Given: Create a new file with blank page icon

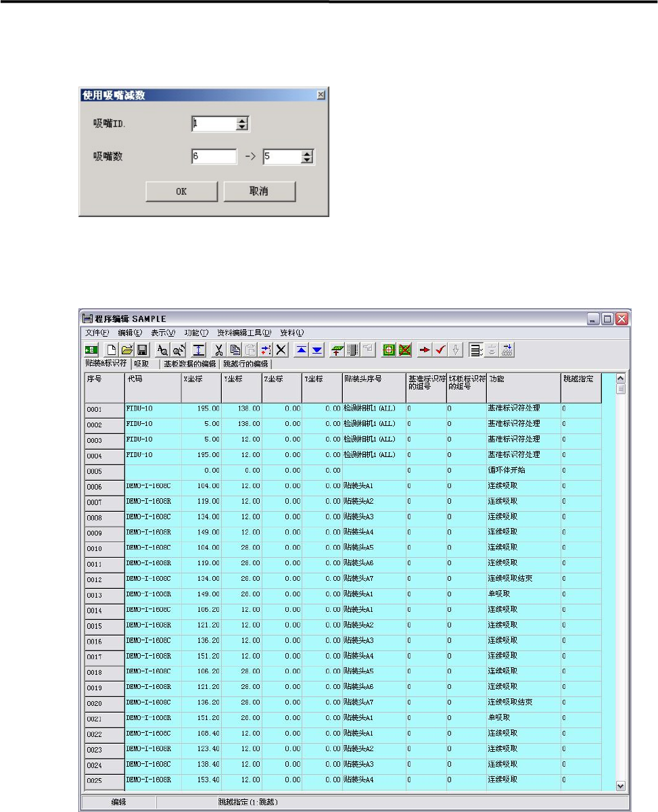Looking at the screenshot, I should [112, 350].
